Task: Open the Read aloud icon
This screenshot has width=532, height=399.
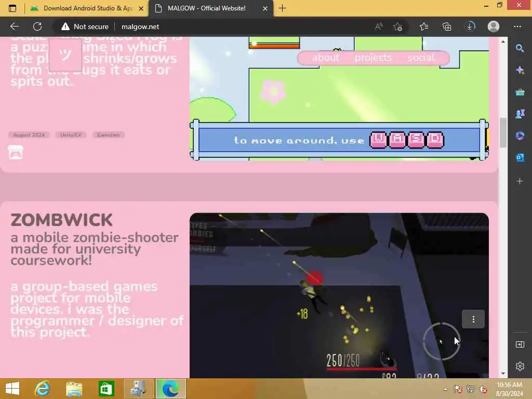Action: pos(379,26)
